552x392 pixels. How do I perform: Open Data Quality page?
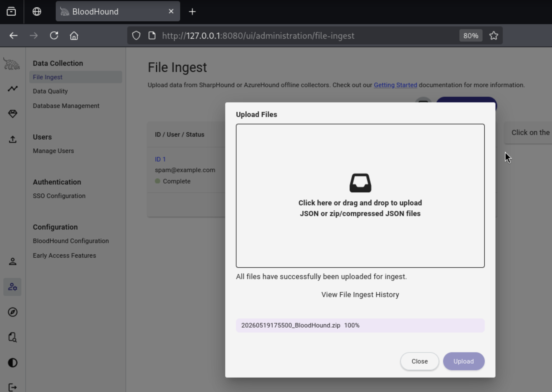tap(50, 91)
